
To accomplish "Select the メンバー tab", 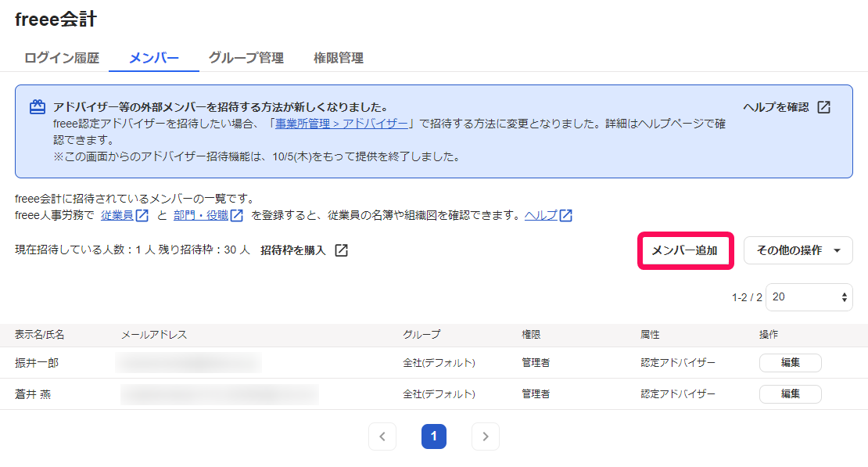I will [154, 58].
